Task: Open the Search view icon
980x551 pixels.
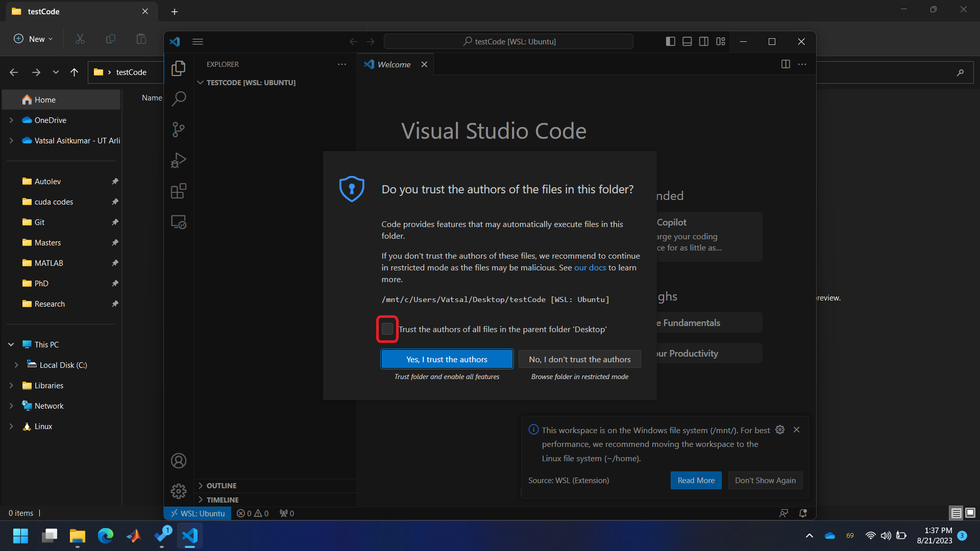Action: (x=178, y=98)
